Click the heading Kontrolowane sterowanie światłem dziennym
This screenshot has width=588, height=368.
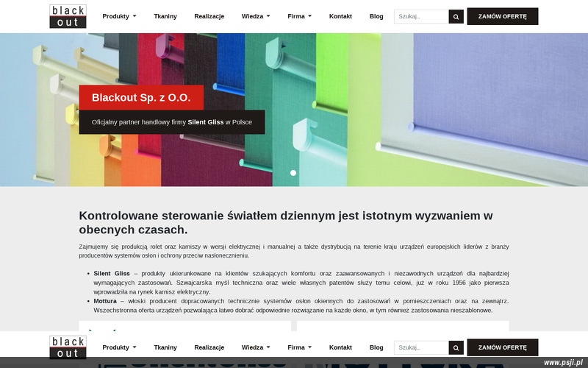click(x=286, y=223)
